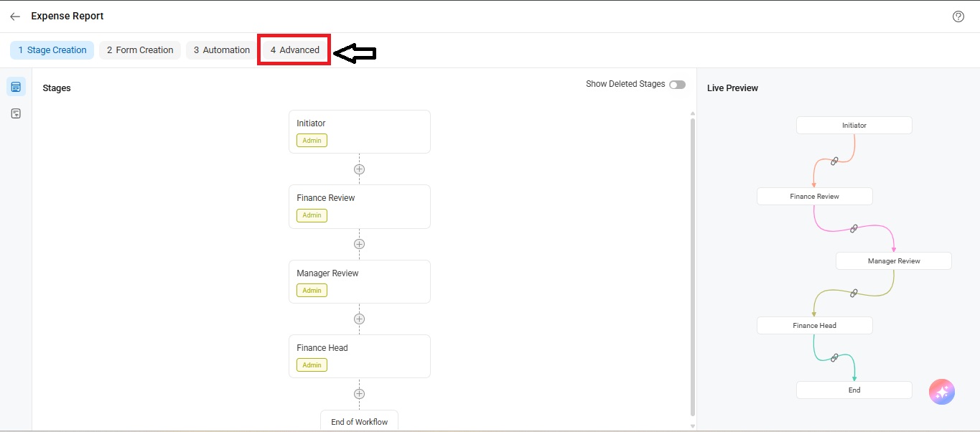Add a stage after Manager Review with the plus icon
The height and width of the screenshot is (432, 980).
click(360, 319)
